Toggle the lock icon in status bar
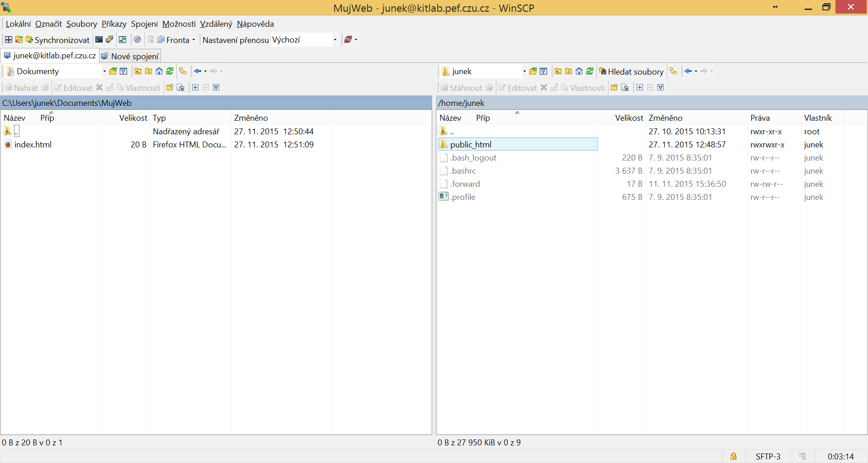The width and height of the screenshot is (868, 463). (x=734, y=456)
